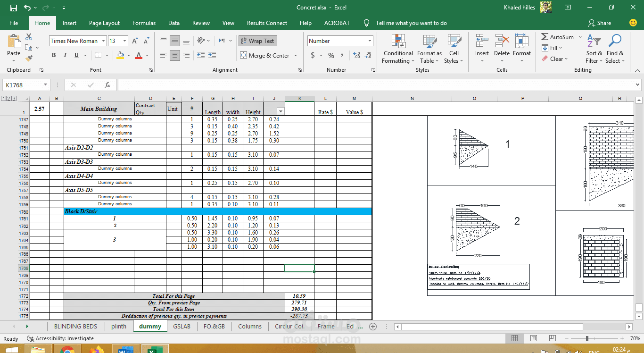Click the Tell me what you want search field

(x=411, y=23)
